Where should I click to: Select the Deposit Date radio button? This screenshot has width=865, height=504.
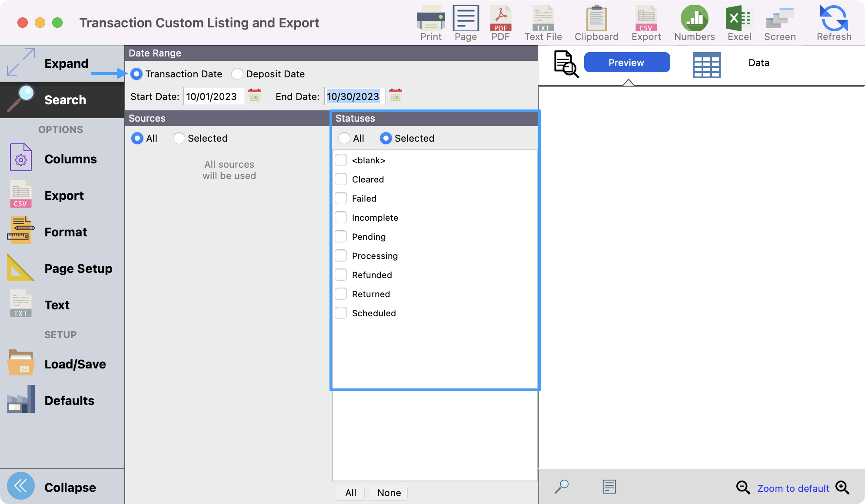point(237,74)
